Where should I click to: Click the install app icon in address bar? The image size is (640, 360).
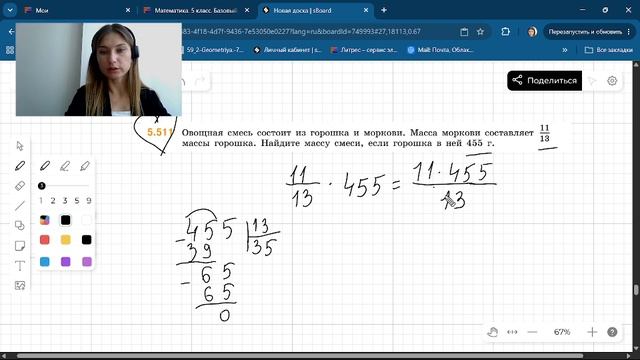[x=464, y=31]
